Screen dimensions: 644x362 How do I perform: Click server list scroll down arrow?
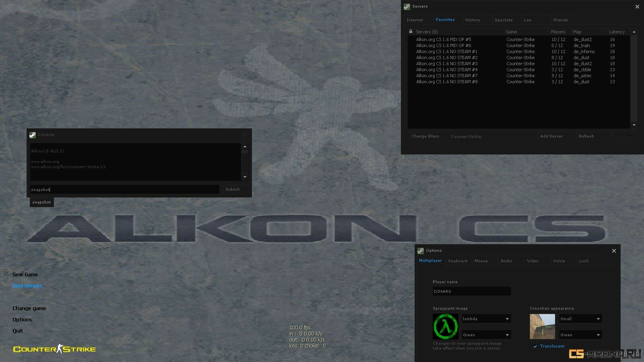tap(634, 125)
